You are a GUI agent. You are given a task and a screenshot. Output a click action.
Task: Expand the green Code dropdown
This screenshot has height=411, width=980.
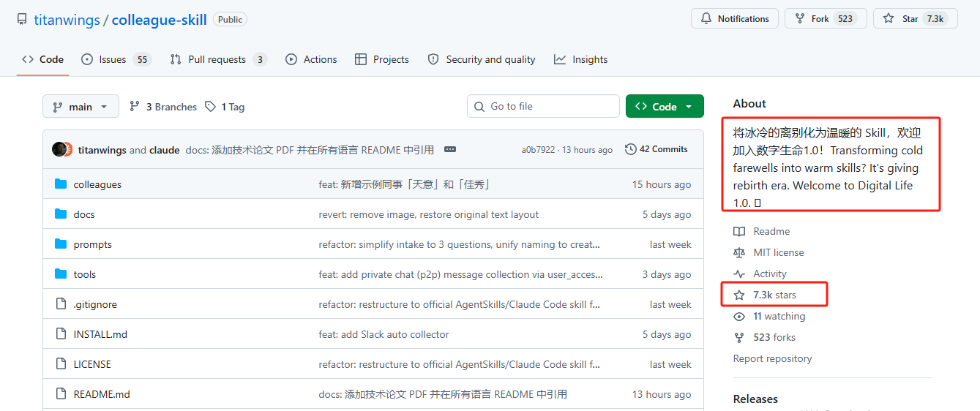pos(665,107)
